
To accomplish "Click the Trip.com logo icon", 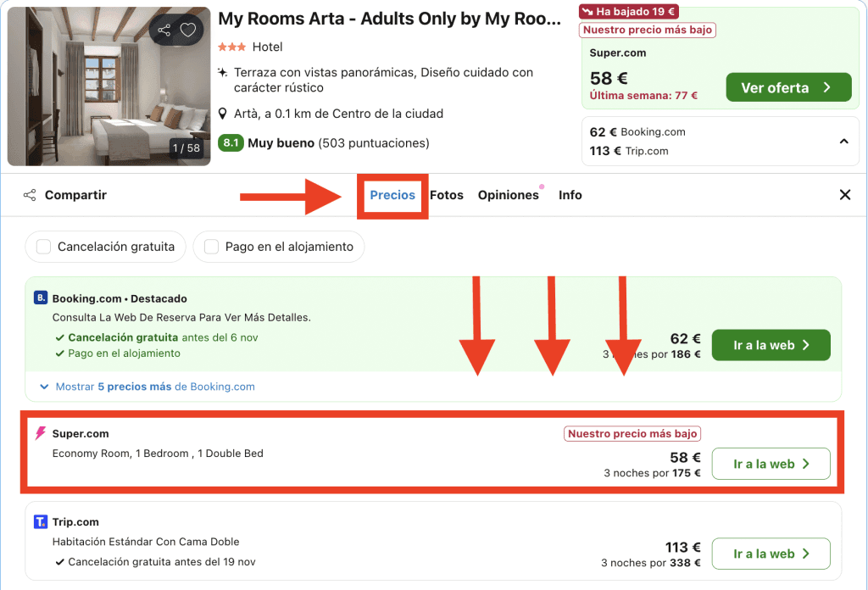I will pyautogui.click(x=41, y=522).
